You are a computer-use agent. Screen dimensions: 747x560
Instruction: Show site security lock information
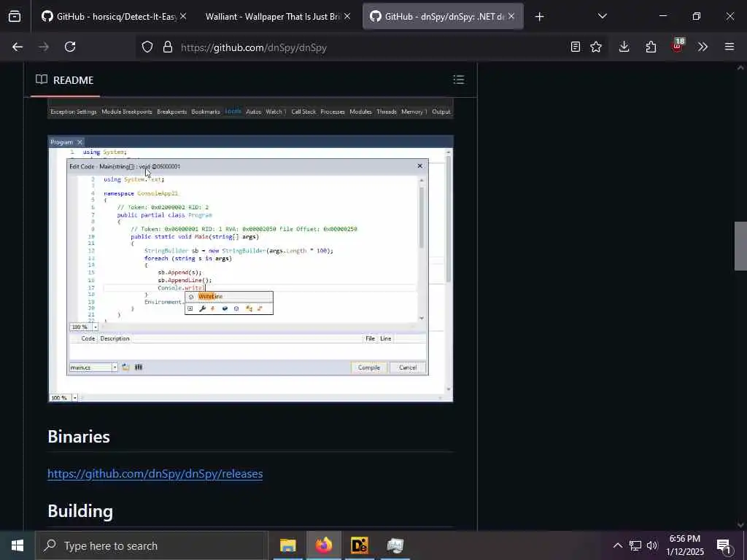168,47
